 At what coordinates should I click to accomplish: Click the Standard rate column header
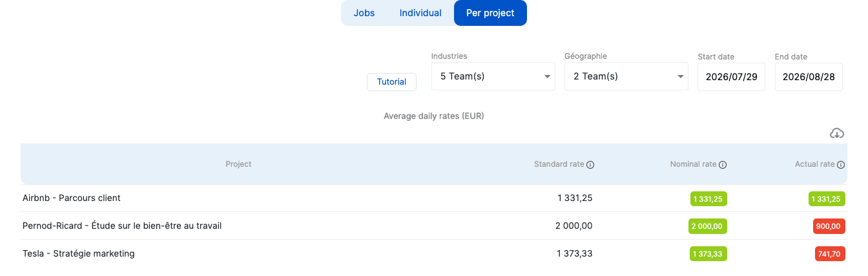[x=559, y=164]
